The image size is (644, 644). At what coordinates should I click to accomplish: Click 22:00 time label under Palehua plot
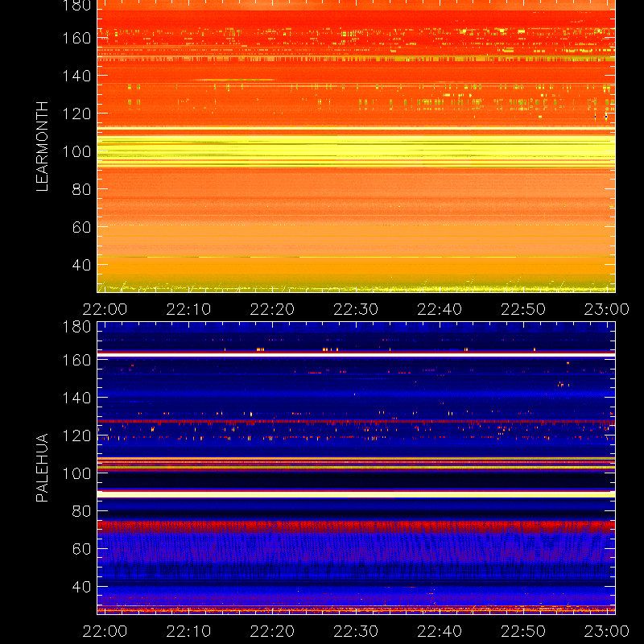point(105,631)
